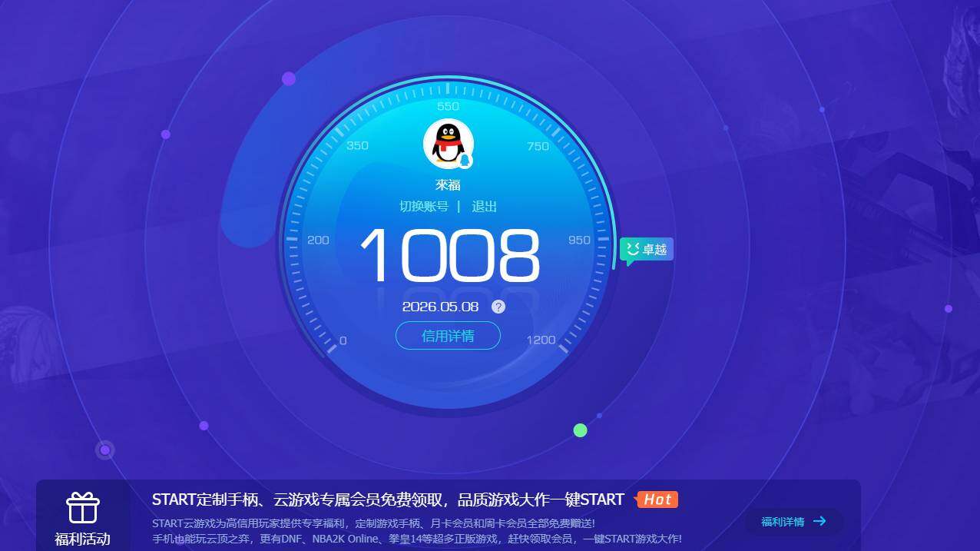
Task: Click the arrow icon next to 福利详情
Action: [x=819, y=521]
